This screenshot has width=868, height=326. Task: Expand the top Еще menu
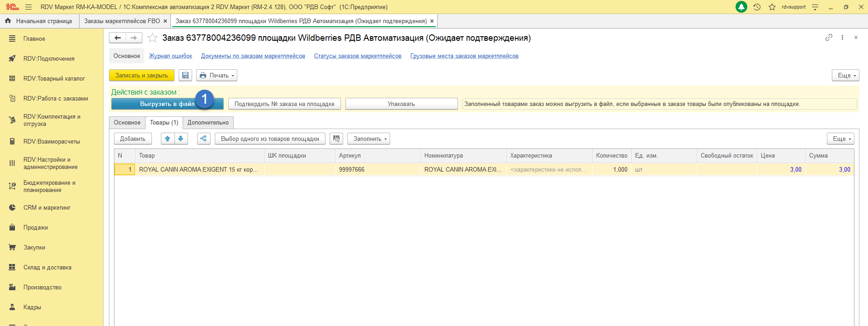click(x=845, y=75)
